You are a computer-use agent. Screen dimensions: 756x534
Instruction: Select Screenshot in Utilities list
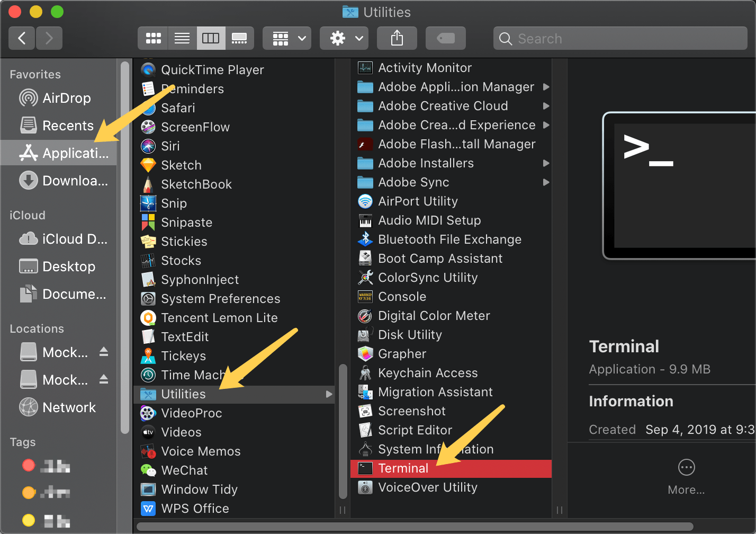click(x=451, y=411)
